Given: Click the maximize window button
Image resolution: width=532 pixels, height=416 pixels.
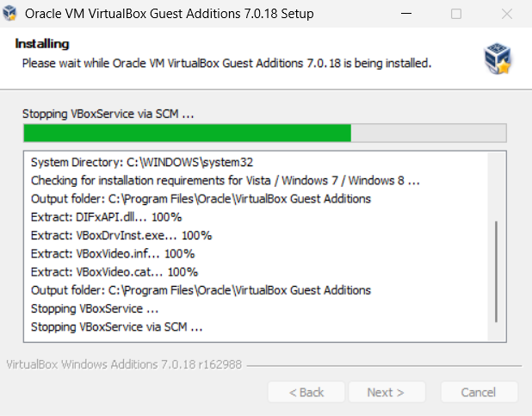Looking at the screenshot, I should pos(456,14).
